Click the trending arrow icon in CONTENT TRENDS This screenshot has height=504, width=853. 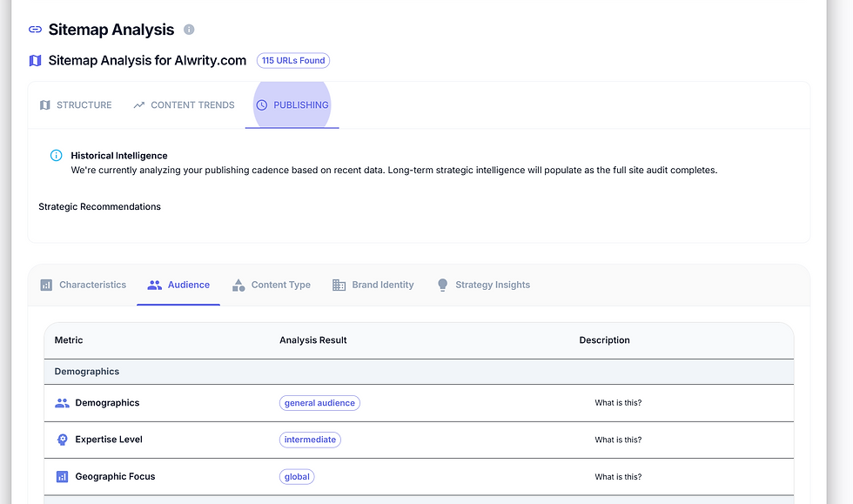[139, 105]
